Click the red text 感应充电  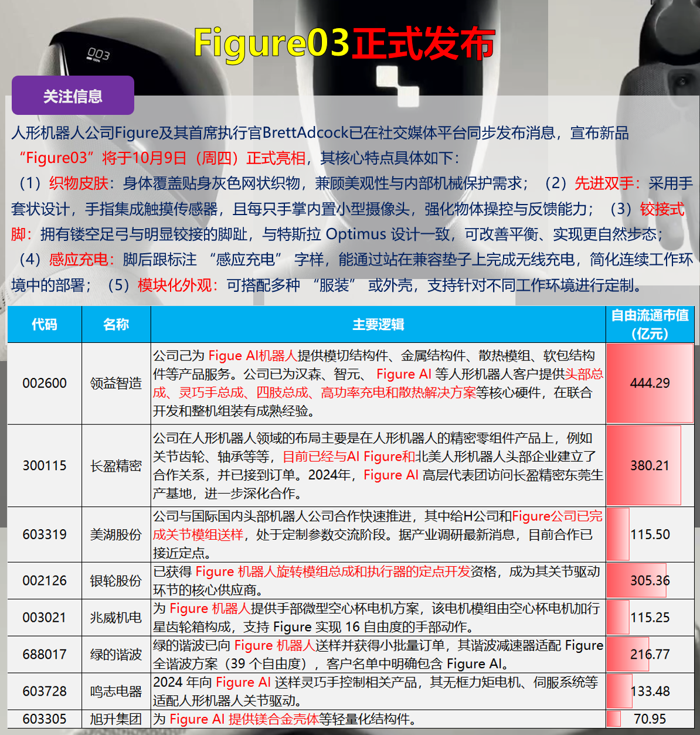[x=79, y=259]
